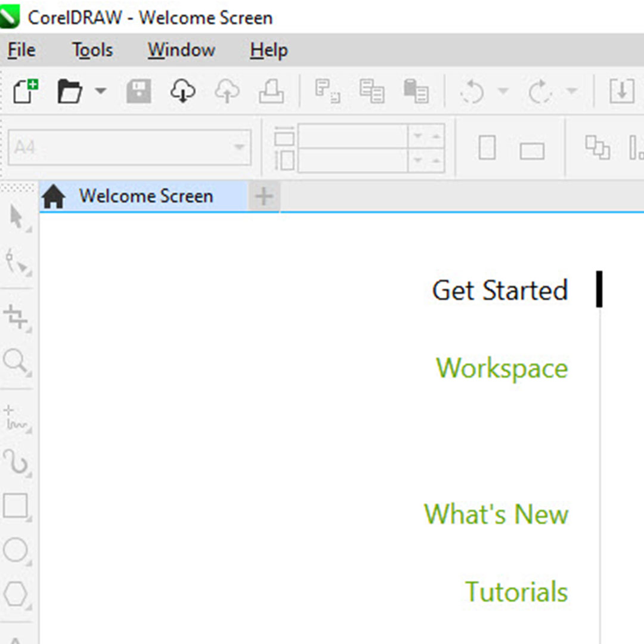644x644 pixels.
Task: Click the New document icon
Action: [25, 92]
